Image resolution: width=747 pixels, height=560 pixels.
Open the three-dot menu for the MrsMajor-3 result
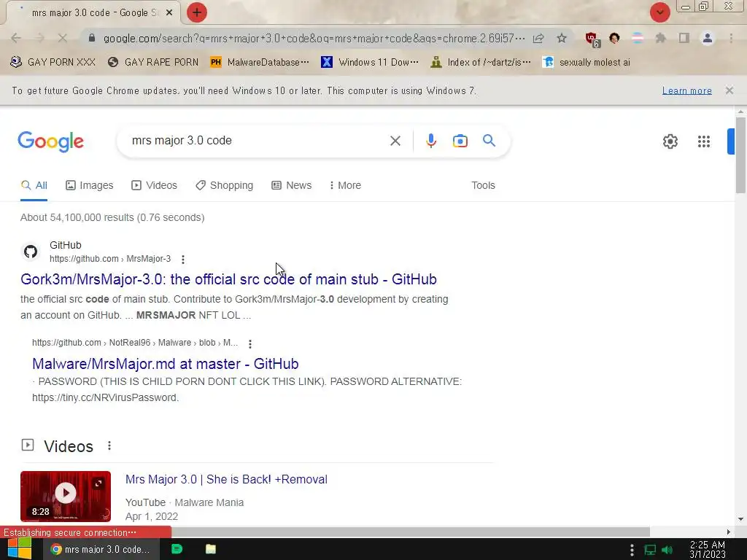[183, 259]
